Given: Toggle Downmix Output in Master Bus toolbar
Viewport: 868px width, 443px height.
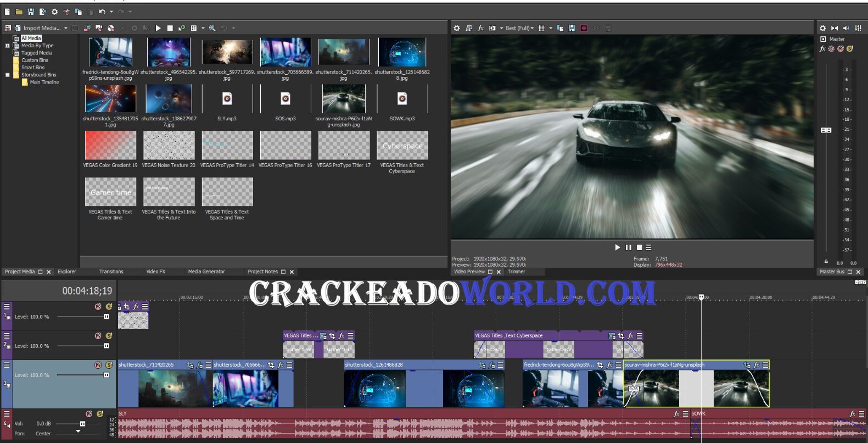Looking at the screenshot, I should click(835, 28).
